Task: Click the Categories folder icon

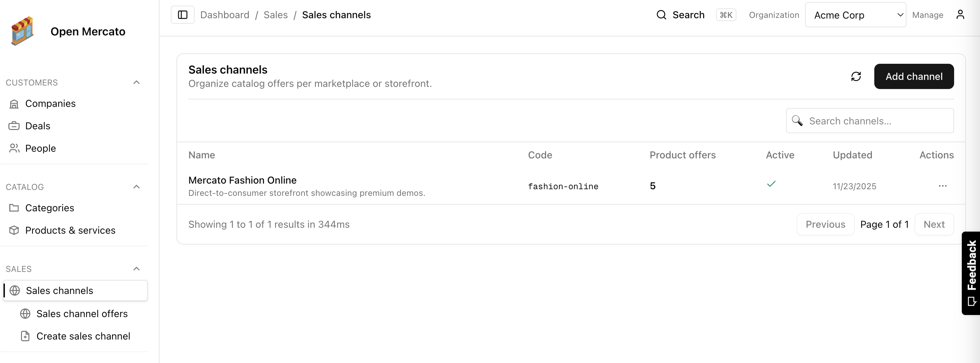Action: click(x=14, y=207)
